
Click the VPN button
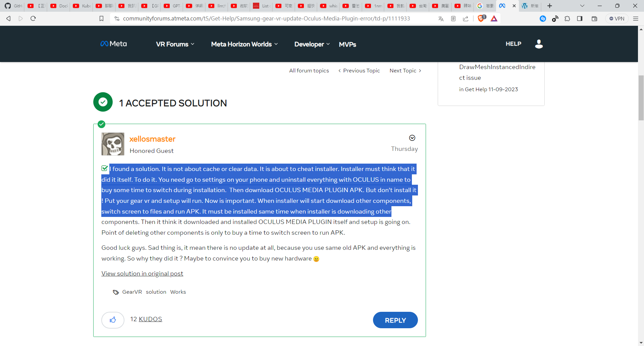pyautogui.click(x=617, y=19)
